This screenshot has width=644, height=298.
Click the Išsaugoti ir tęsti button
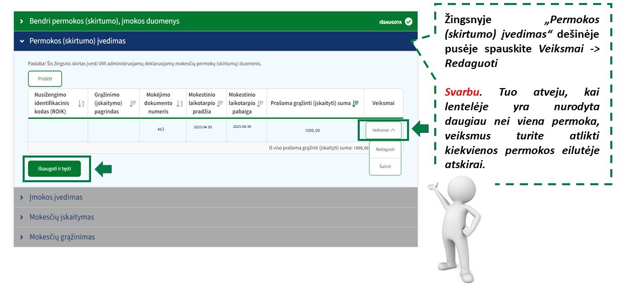pos(54,169)
